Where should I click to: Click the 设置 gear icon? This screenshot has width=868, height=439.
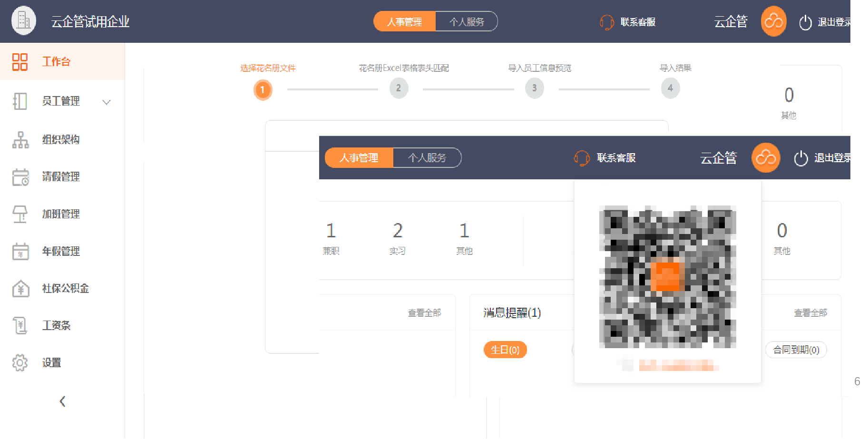20,363
